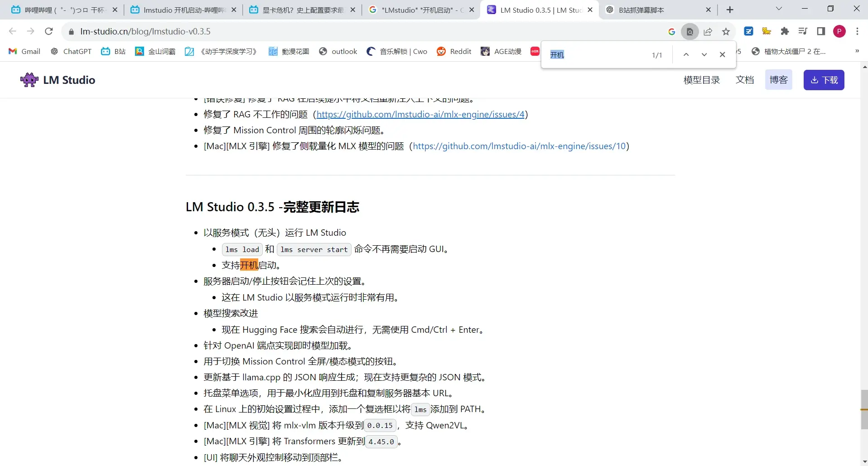
Task: Open the Extensions puzzle icon
Action: [x=785, y=31]
